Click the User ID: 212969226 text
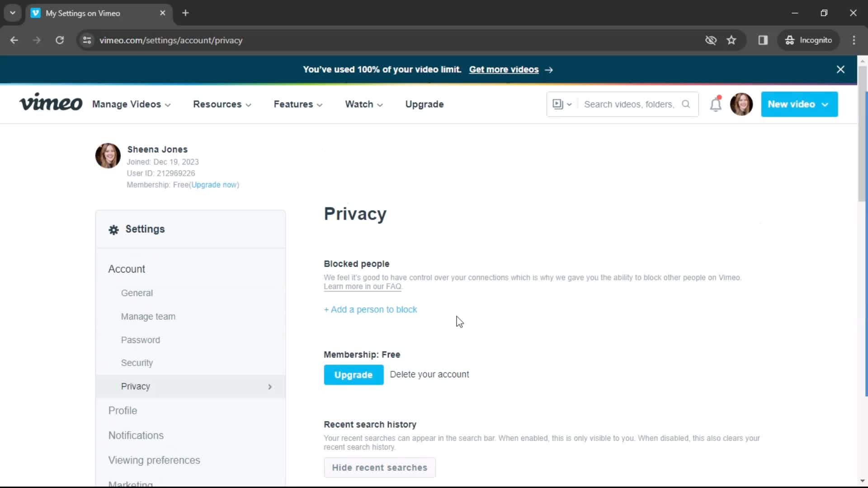The image size is (868, 488). tap(160, 173)
